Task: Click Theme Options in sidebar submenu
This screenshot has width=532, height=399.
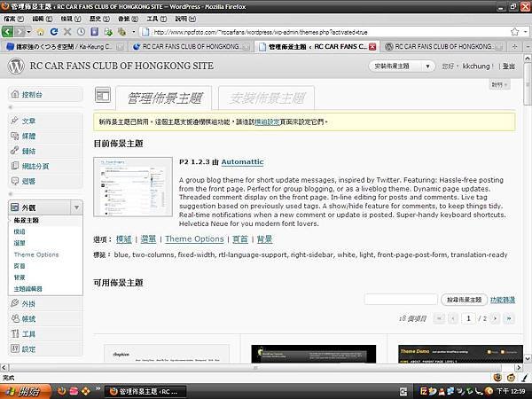Action: click(36, 254)
